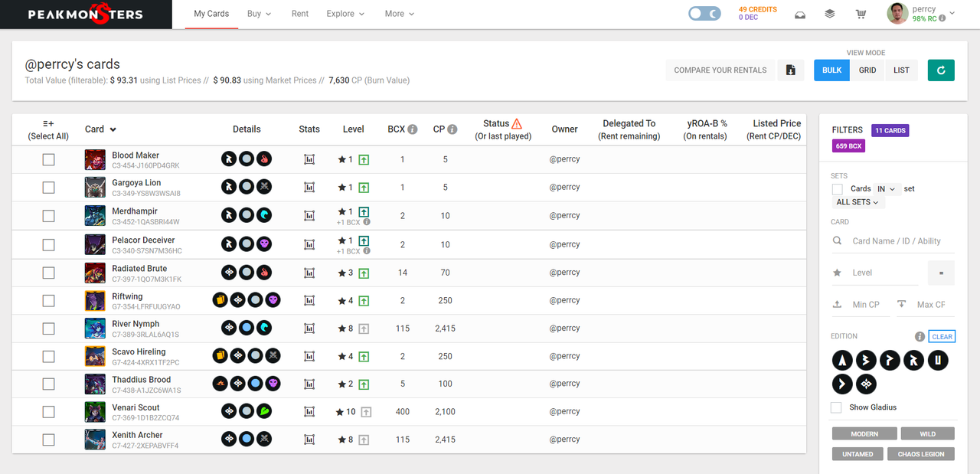Expand the Buy menu
Screen dimensions: 980x474
pos(259,14)
